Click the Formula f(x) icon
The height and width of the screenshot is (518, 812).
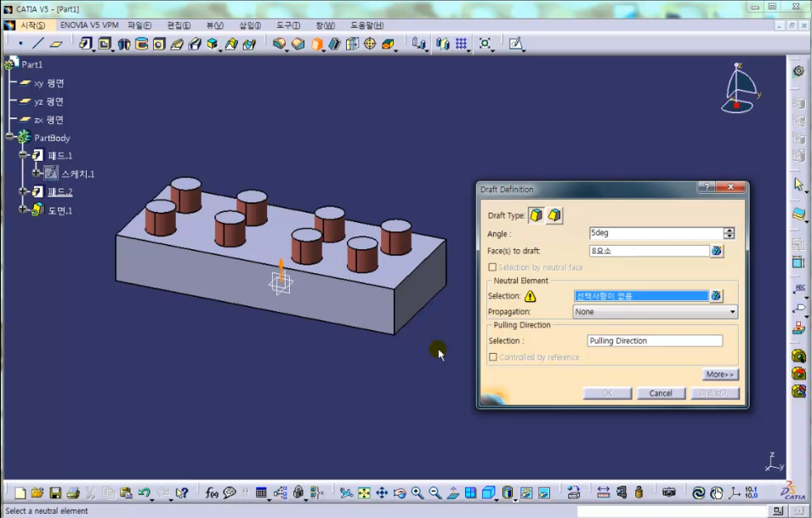click(x=212, y=492)
